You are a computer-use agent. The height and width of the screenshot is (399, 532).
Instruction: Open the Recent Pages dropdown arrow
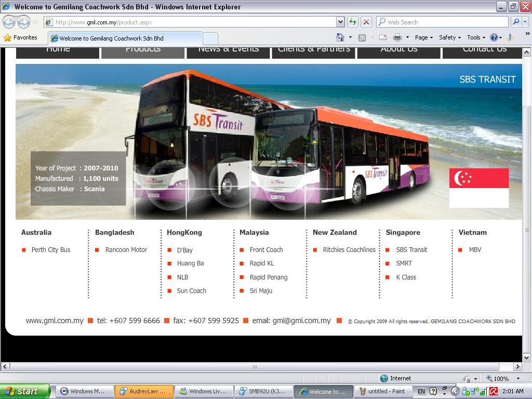pyautogui.click(x=35, y=22)
